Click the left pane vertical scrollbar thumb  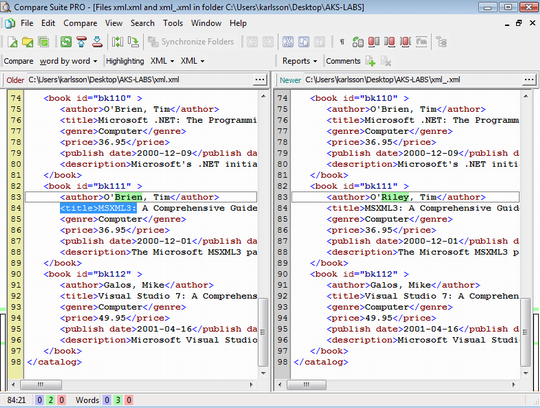point(263,332)
